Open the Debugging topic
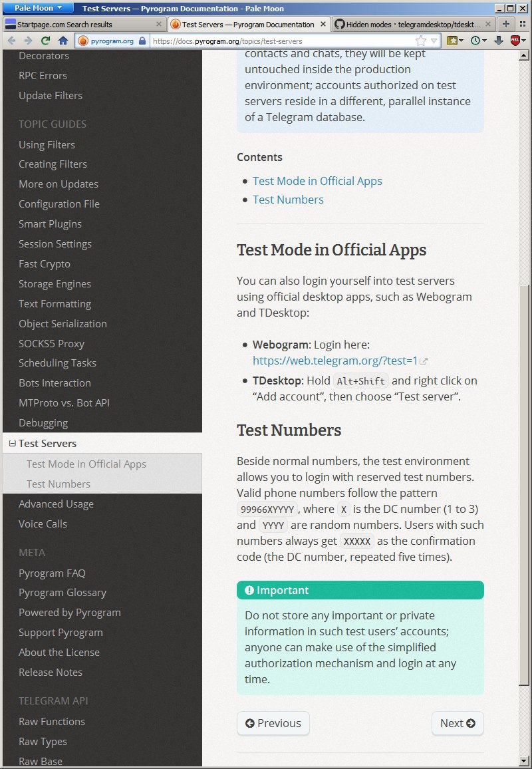This screenshot has height=769, width=532. point(43,423)
